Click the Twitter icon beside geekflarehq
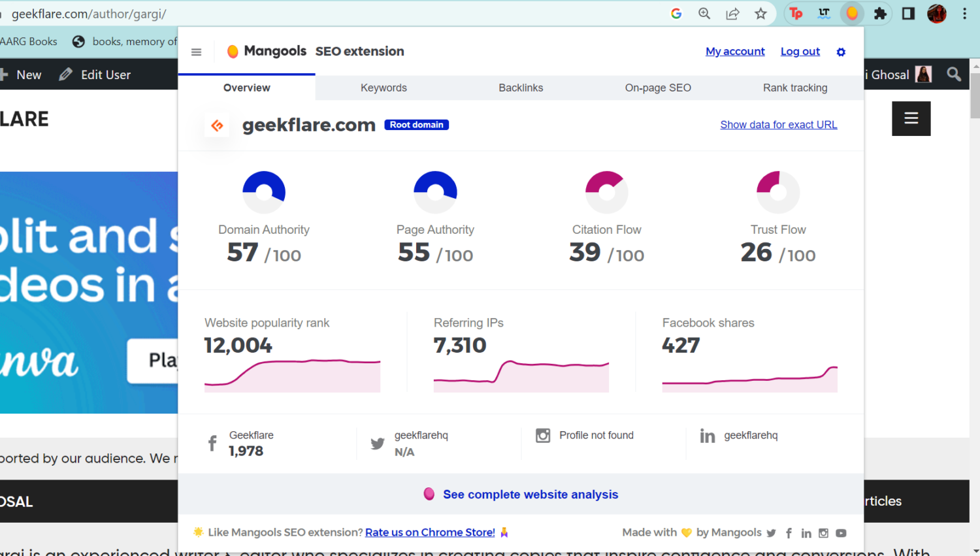This screenshot has height=556, width=980. click(378, 444)
